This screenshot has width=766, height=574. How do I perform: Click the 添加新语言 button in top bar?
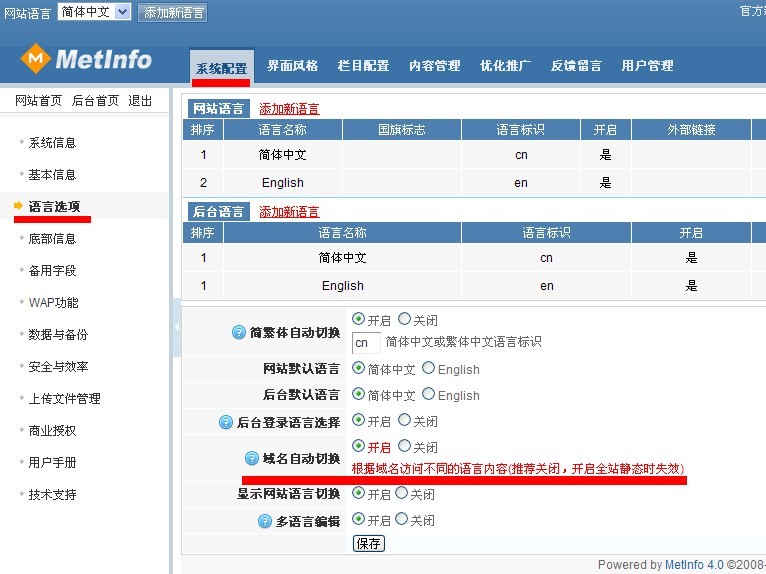tap(173, 13)
